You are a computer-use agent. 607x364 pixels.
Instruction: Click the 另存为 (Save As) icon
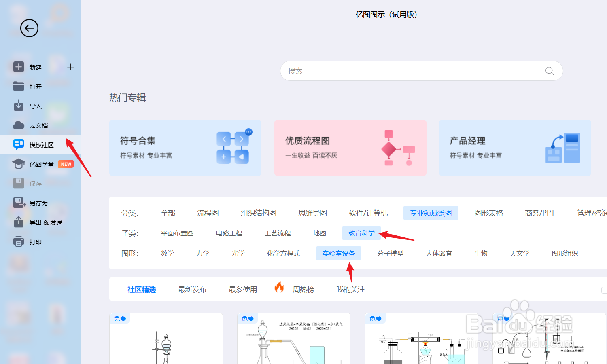[19, 203]
